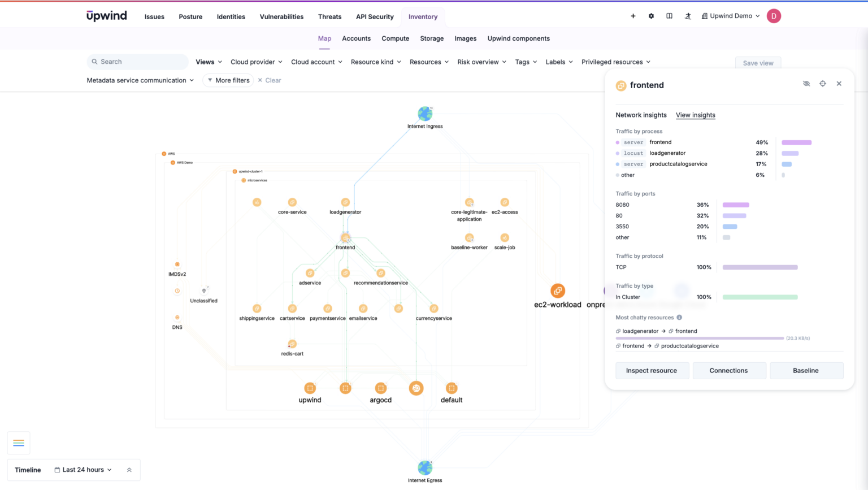Select the frontend node on the map
868x490 pixels.
(345, 238)
